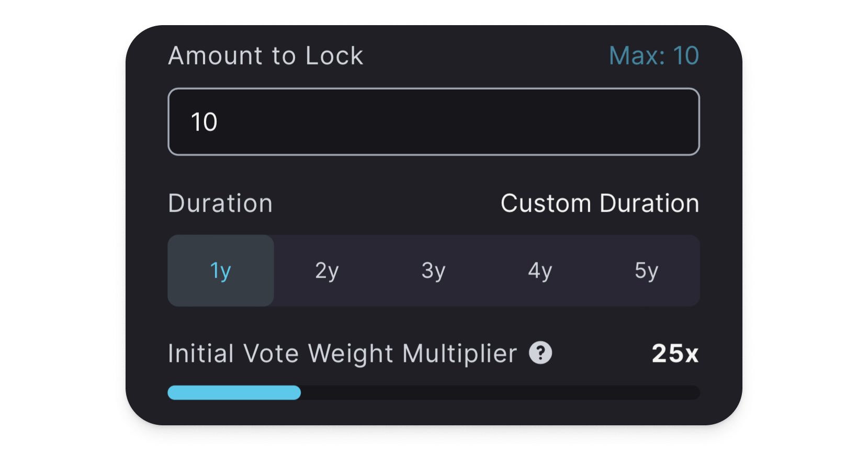
Task: Pick the 3y duration segment
Action: [x=434, y=271]
